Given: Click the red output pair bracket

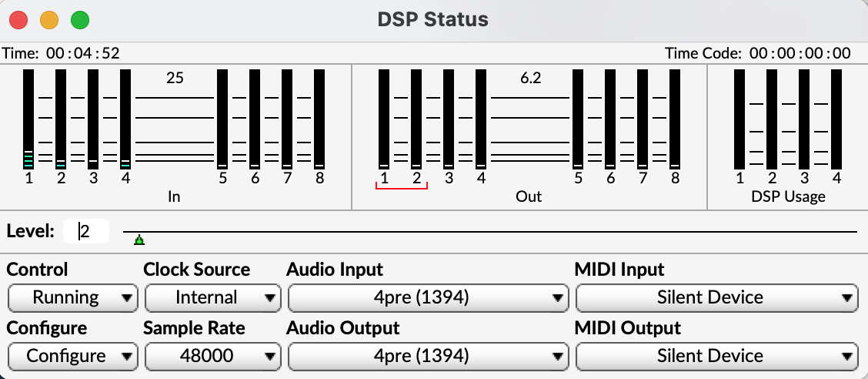Looking at the screenshot, I should pyautogui.click(x=400, y=187).
